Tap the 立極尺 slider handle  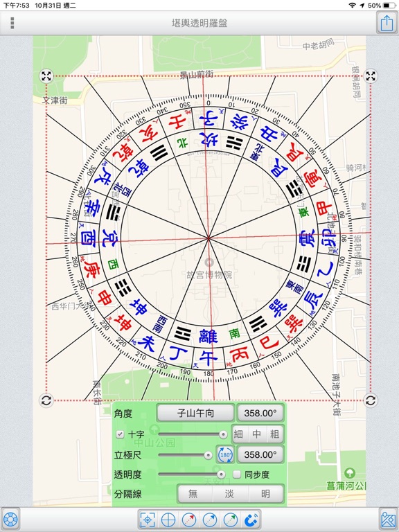click(x=209, y=455)
